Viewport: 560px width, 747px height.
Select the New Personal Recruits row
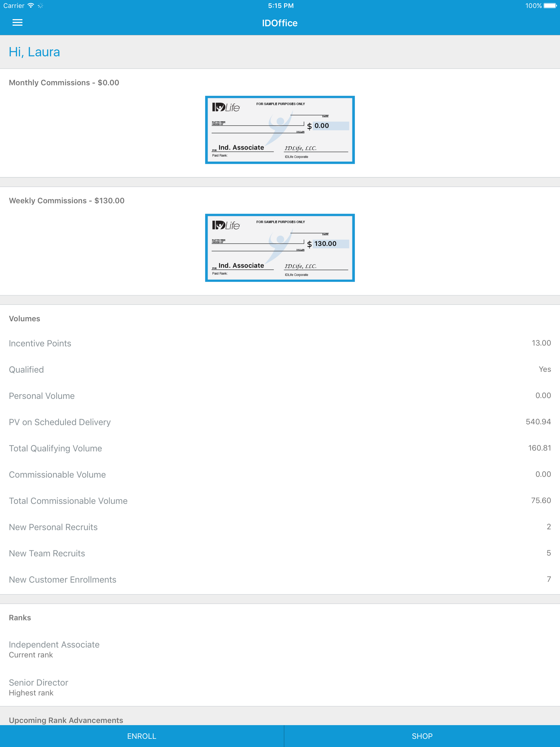280,527
